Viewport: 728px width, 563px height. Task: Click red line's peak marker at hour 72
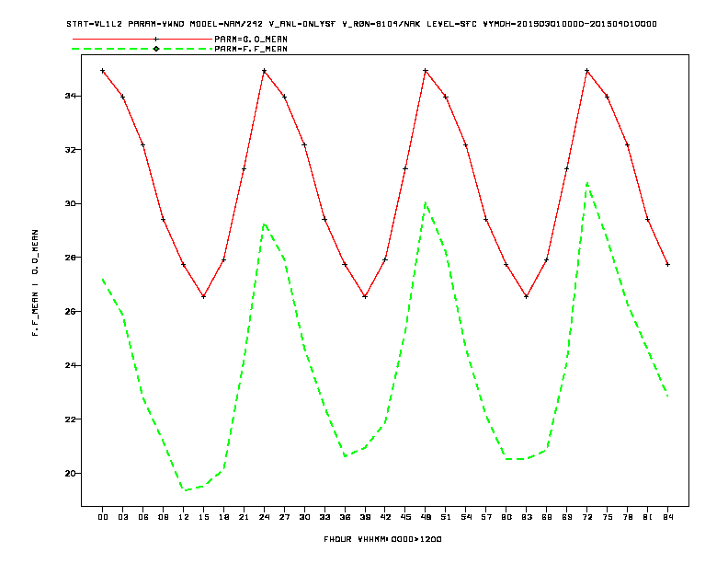click(x=586, y=71)
